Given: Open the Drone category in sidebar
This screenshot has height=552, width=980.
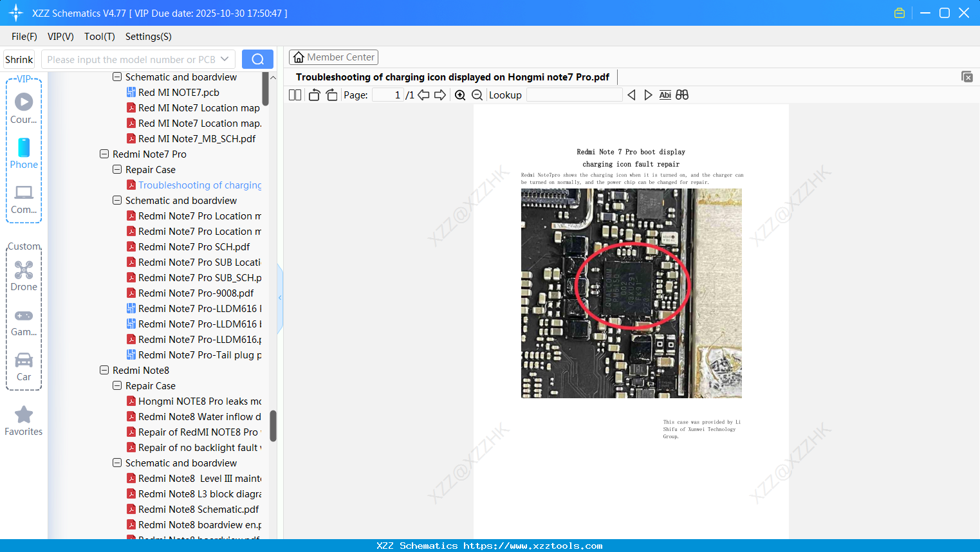Looking at the screenshot, I should [x=24, y=276].
